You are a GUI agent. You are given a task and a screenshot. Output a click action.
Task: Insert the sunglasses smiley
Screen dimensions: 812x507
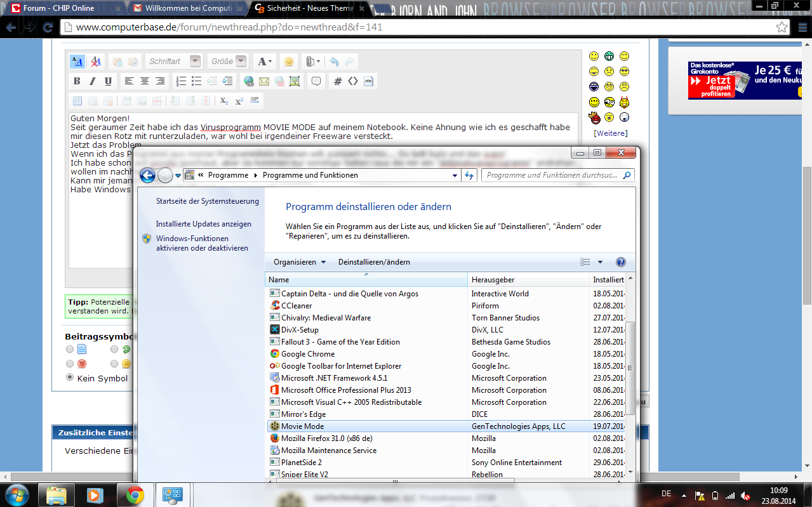[x=624, y=71]
